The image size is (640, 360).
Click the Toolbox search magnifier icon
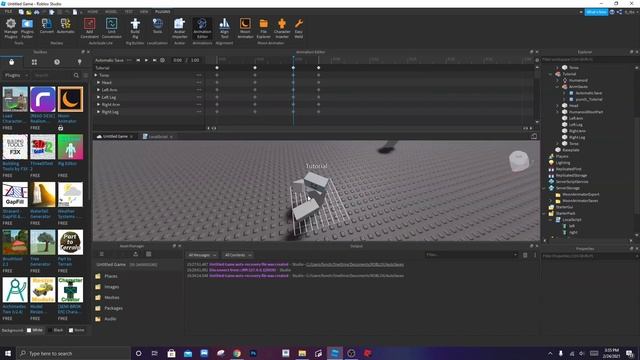[76, 76]
